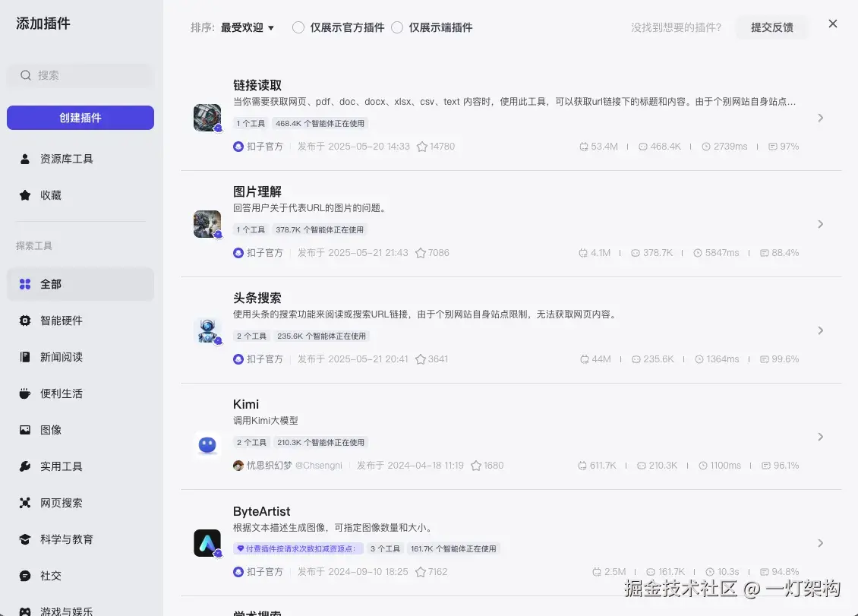
Task: Open the 图片理解 plugin title
Action: pyautogui.click(x=257, y=191)
